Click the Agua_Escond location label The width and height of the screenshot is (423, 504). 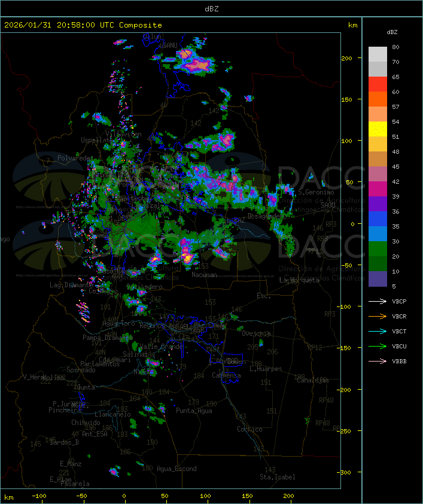point(176,469)
